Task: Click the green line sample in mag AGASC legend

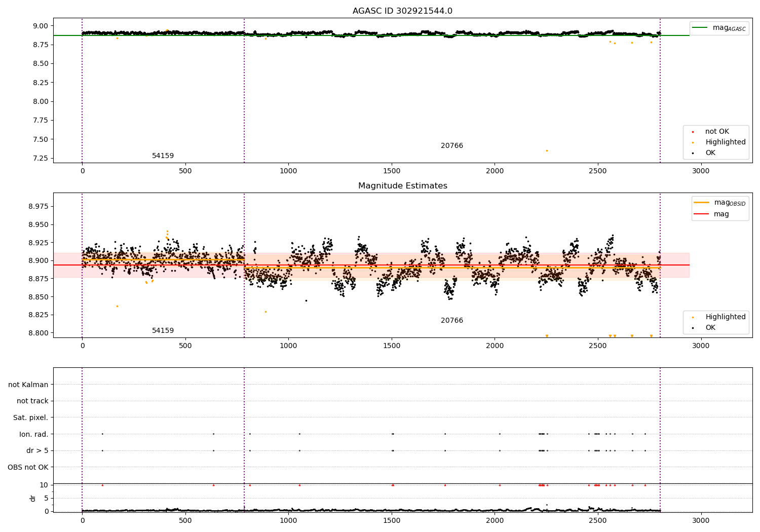Action: coord(700,28)
